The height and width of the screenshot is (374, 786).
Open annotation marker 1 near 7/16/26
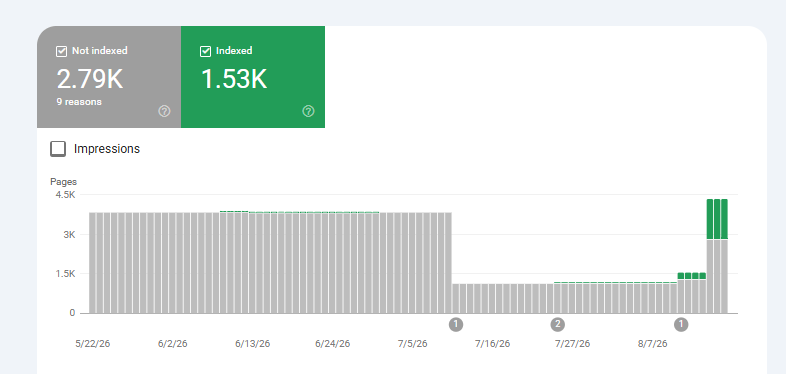tap(456, 324)
